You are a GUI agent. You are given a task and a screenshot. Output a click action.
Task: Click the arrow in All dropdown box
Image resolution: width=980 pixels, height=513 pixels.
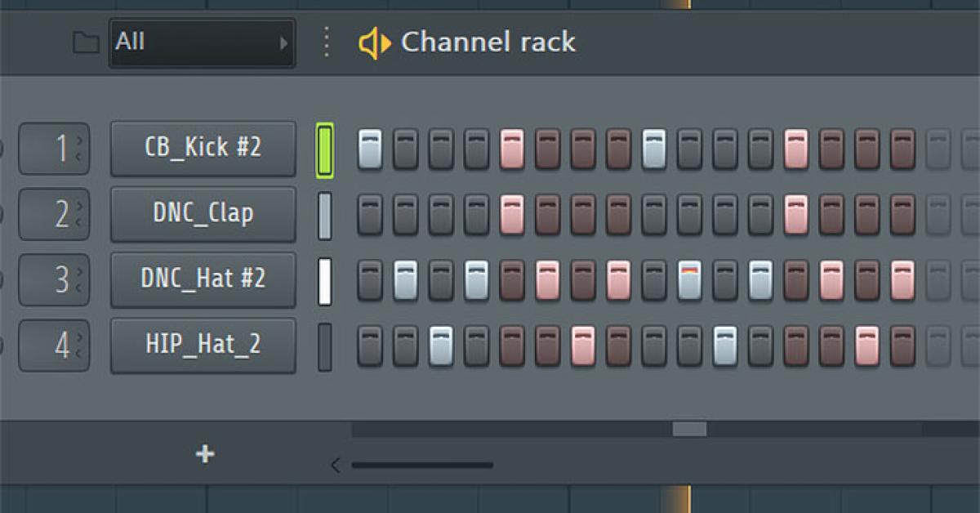click(x=283, y=42)
